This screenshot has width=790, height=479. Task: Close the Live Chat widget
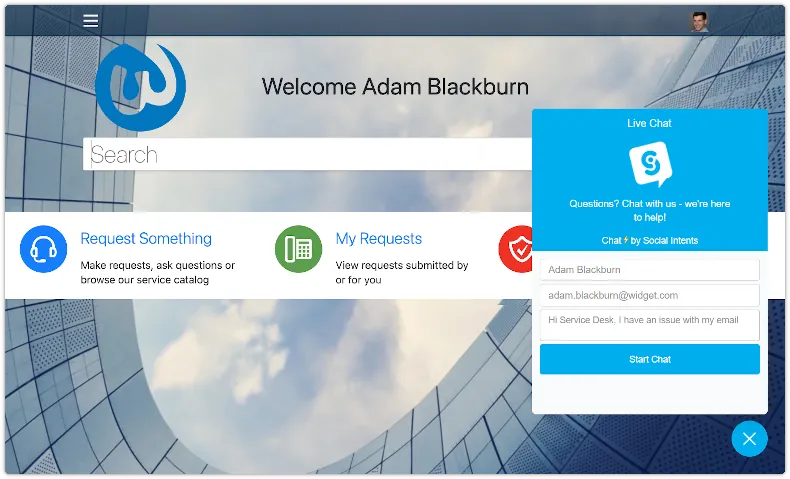[749, 439]
